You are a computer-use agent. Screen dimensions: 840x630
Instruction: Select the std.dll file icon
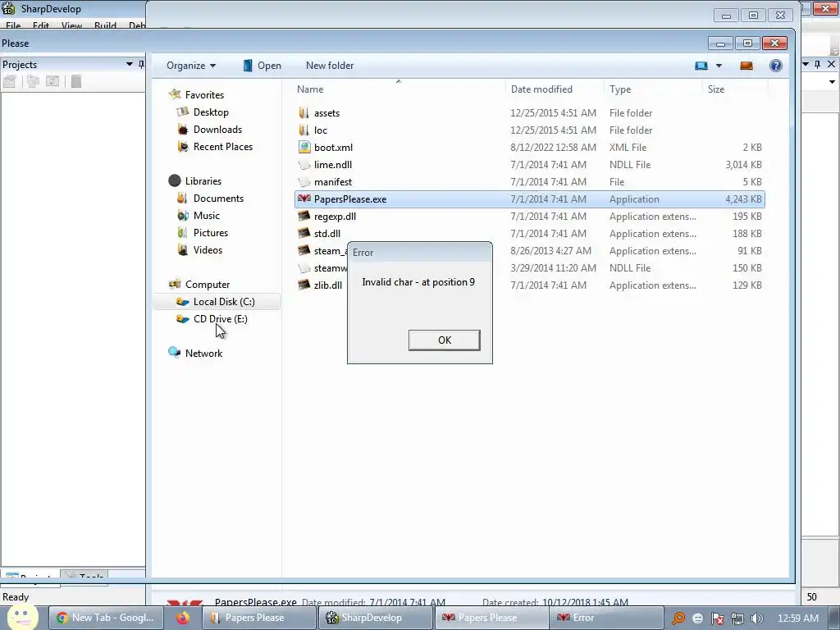coord(304,233)
